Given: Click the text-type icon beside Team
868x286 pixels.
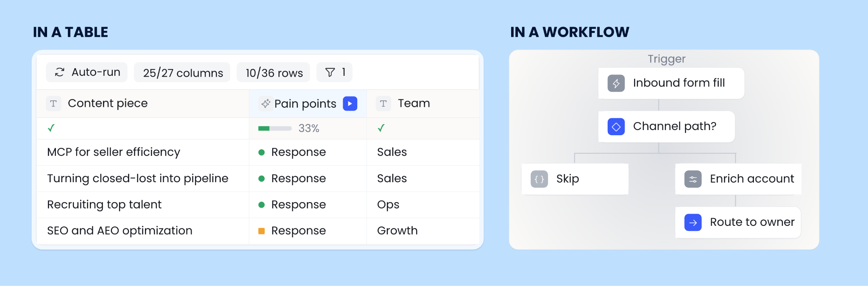Looking at the screenshot, I should (x=383, y=103).
